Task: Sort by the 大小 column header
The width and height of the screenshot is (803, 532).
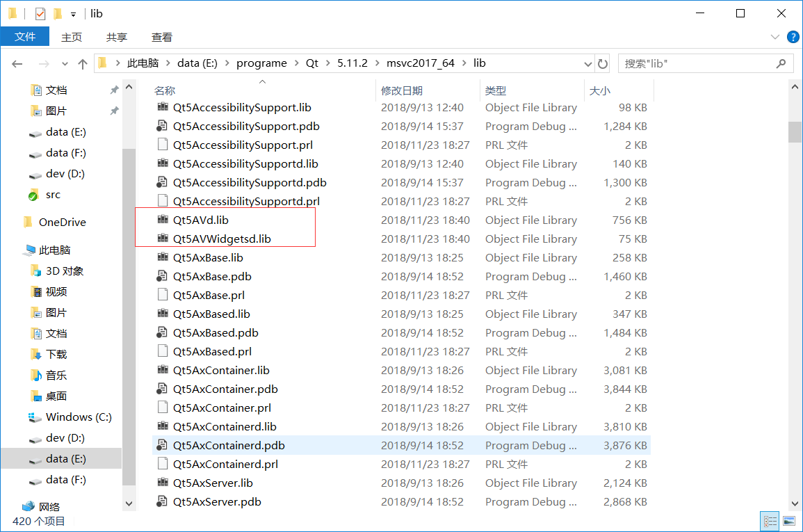Action: 600,90
